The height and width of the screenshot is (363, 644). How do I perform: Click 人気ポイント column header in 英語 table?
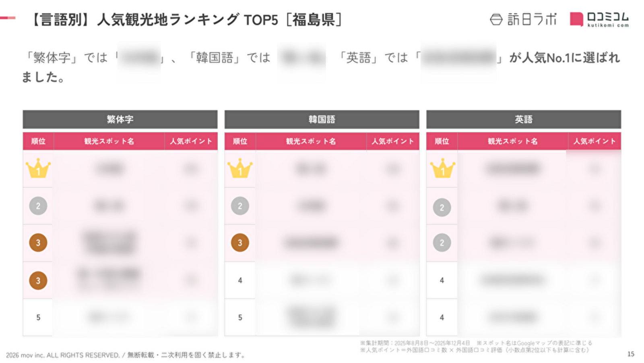(594, 141)
